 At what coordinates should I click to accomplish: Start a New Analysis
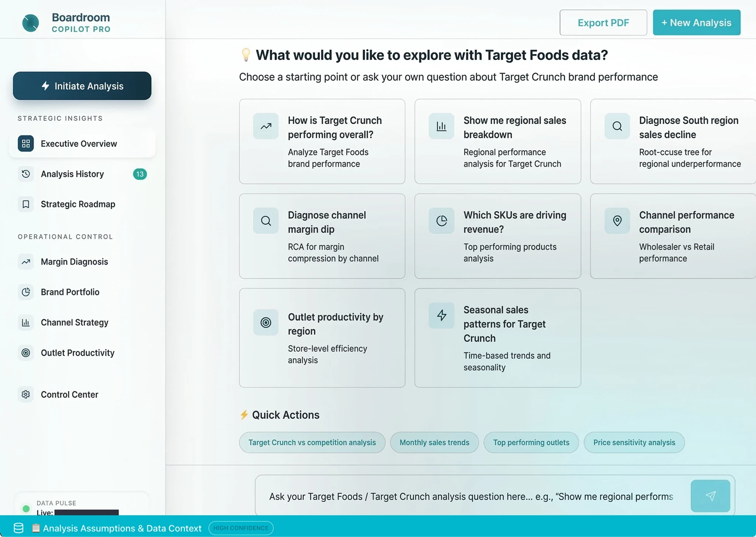[x=696, y=23]
